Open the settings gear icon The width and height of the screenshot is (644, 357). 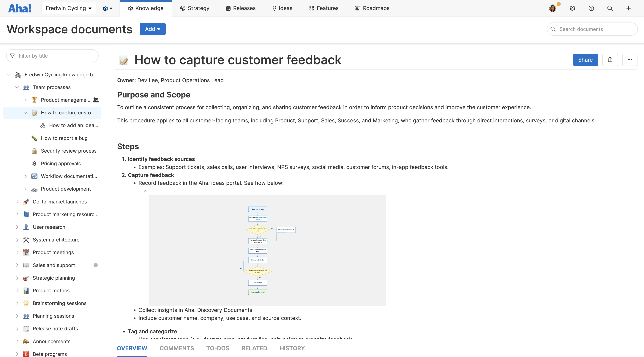coord(572,8)
